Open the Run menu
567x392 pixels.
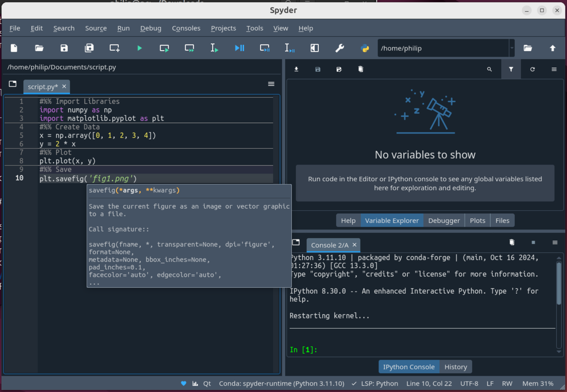coord(123,28)
